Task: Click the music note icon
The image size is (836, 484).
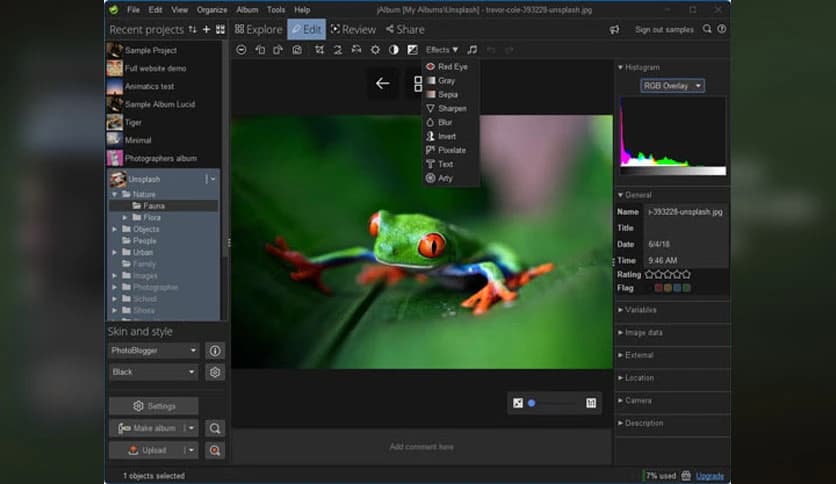Action: point(472,50)
